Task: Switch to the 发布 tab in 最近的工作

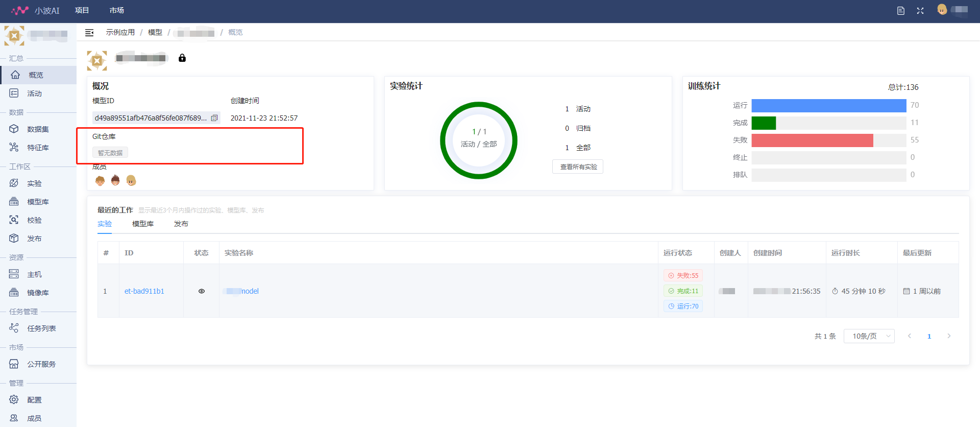Action: (181, 224)
